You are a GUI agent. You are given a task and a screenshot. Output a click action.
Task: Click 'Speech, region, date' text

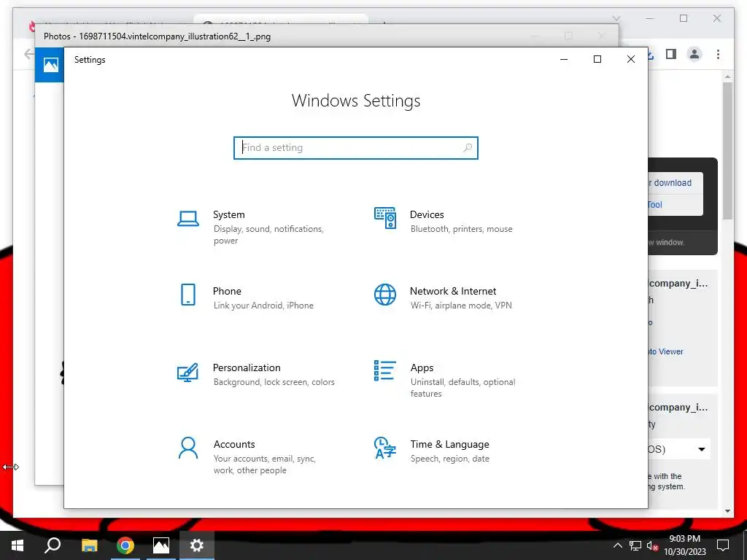[x=449, y=459]
